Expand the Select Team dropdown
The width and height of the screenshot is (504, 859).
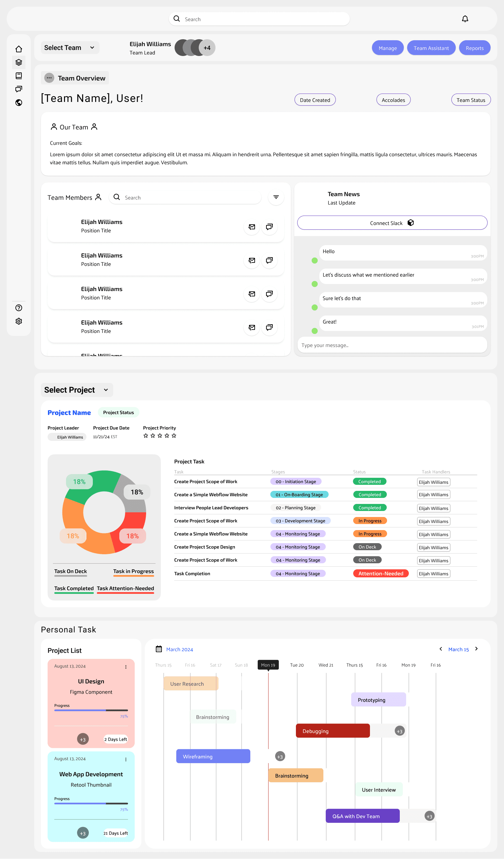[70, 48]
